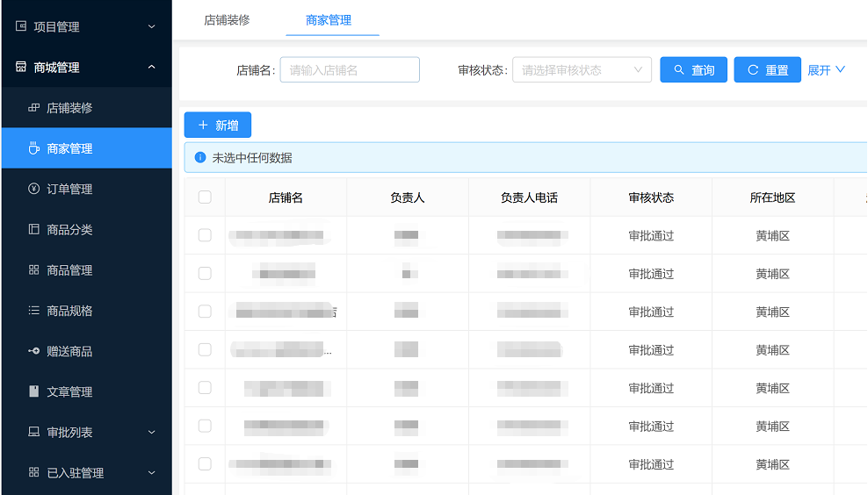Open 商品管理 in the sidebar

coord(69,270)
